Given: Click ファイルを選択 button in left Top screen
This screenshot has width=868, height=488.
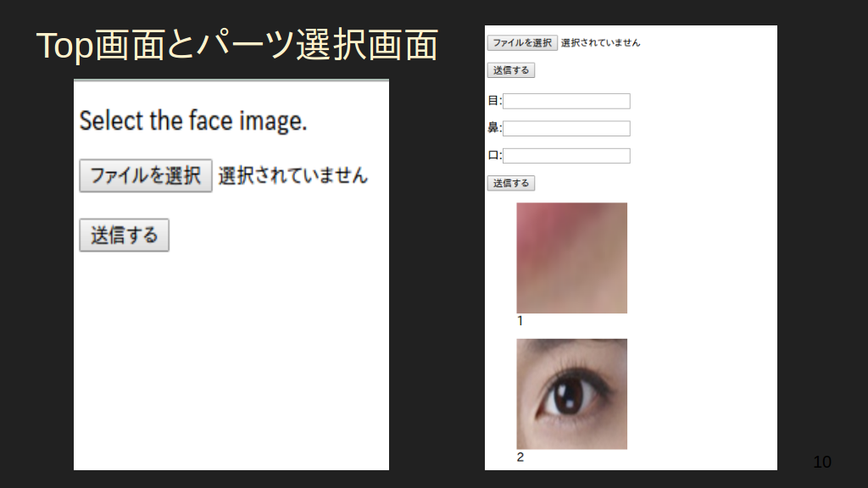Looking at the screenshot, I should pos(146,176).
